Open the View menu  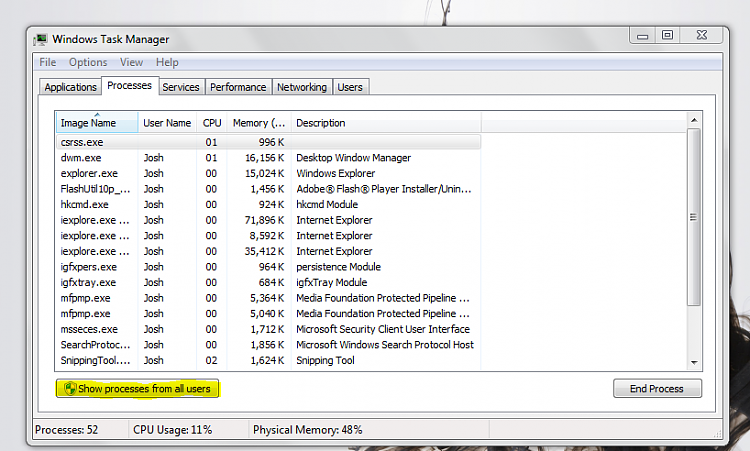click(x=131, y=62)
